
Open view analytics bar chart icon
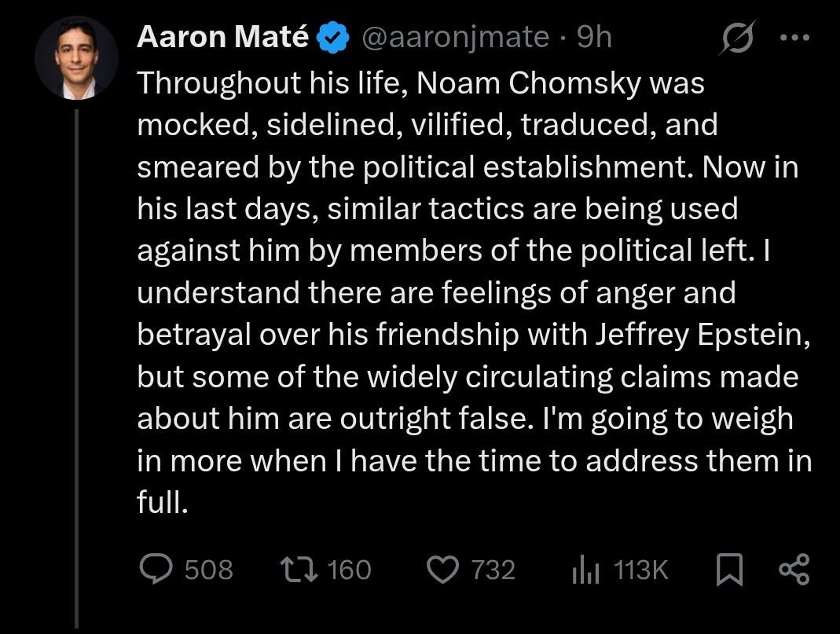point(585,570)
